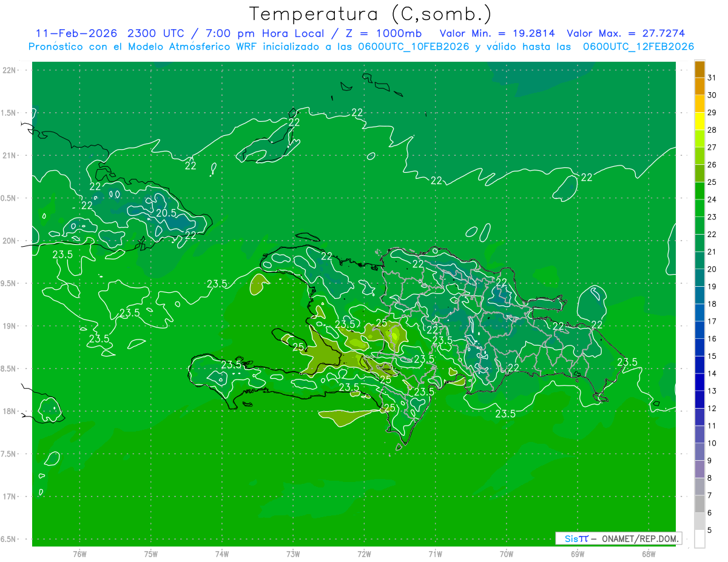Click the 69W longitude axis label
728x562 pixels.
(578, 554)
